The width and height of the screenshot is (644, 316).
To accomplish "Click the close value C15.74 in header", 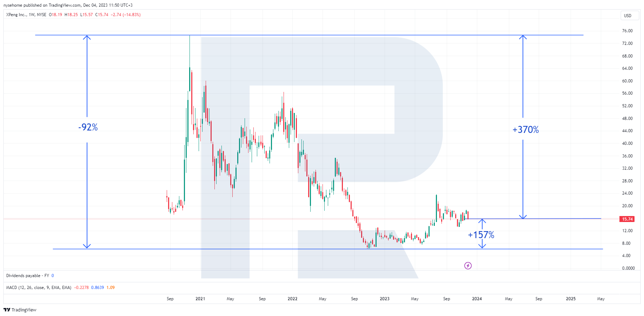I will (x=102, y=15).
